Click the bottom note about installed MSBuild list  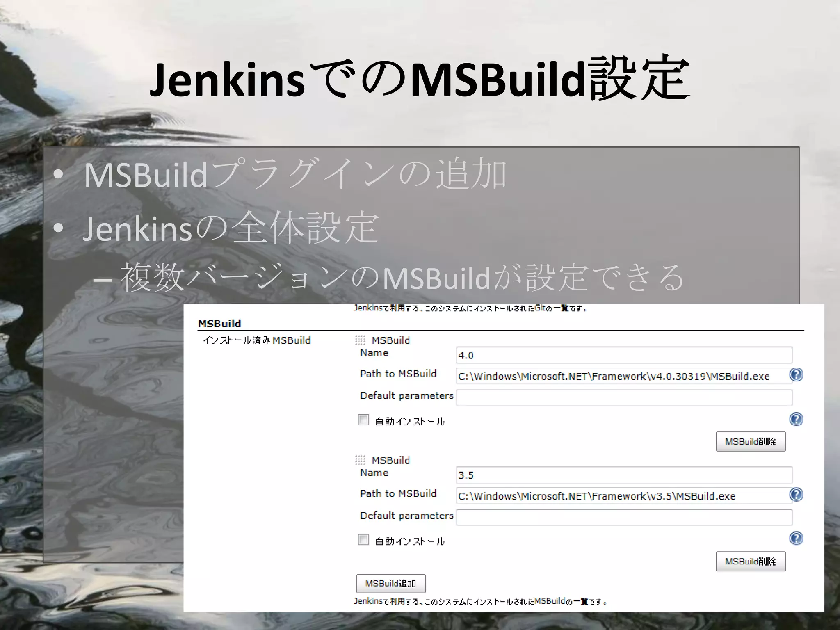tap(480, 601)
